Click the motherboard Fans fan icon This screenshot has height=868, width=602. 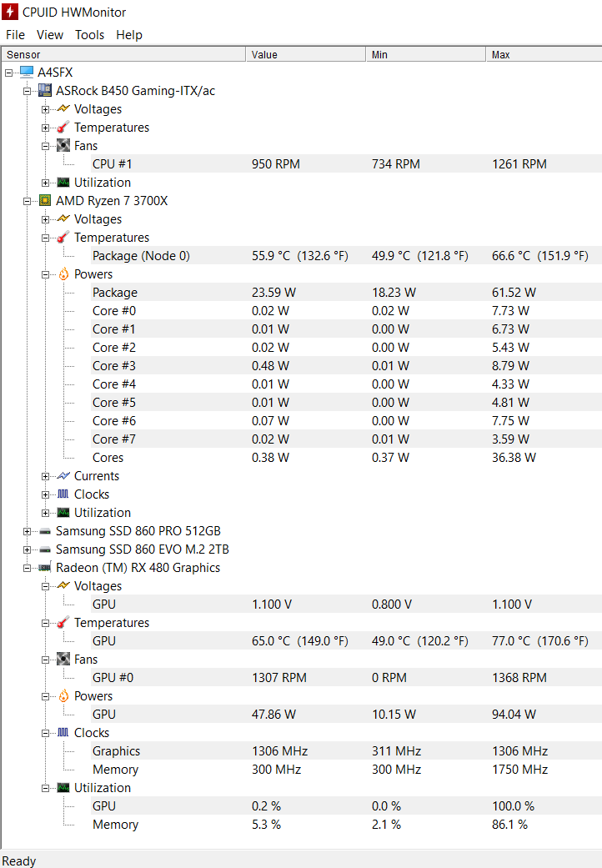point(63,146)
